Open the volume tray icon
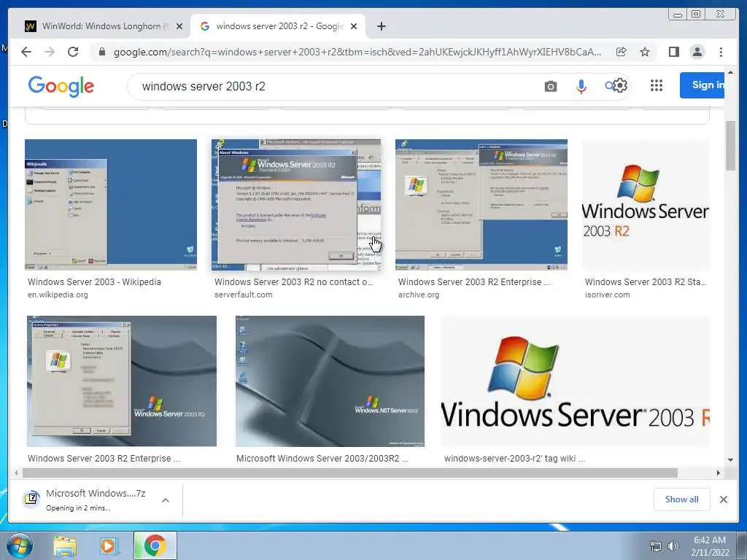Image resolution: width=747 pixels, height=560 pixels. pos(673,547)
